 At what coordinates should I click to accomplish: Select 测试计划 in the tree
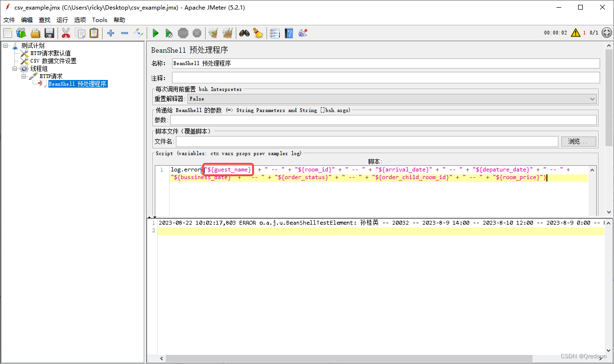tap(33, 45)
